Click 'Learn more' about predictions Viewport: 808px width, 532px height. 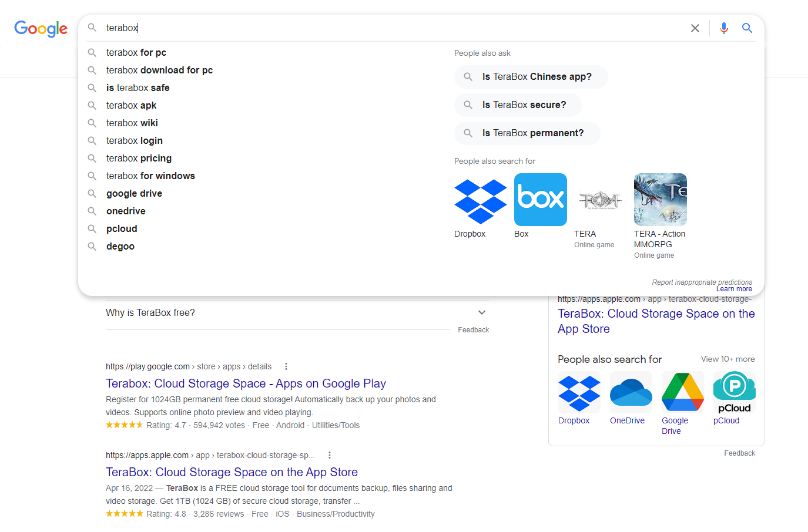coord(734,289)
